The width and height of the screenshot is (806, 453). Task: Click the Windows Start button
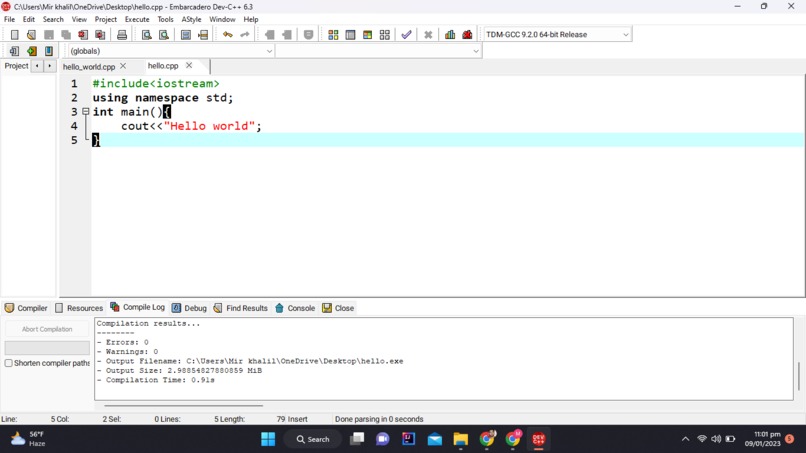268,439
